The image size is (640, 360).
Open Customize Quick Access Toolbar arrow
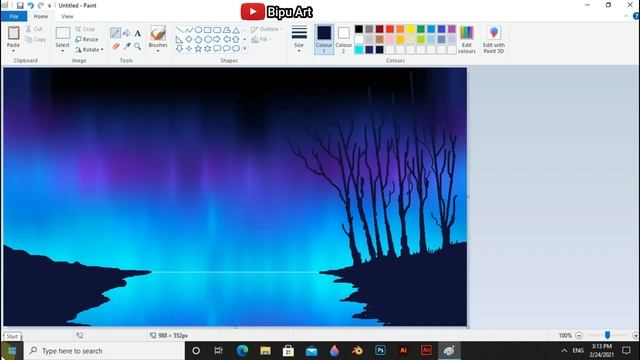pyautogui.click(x=49, y=6)
